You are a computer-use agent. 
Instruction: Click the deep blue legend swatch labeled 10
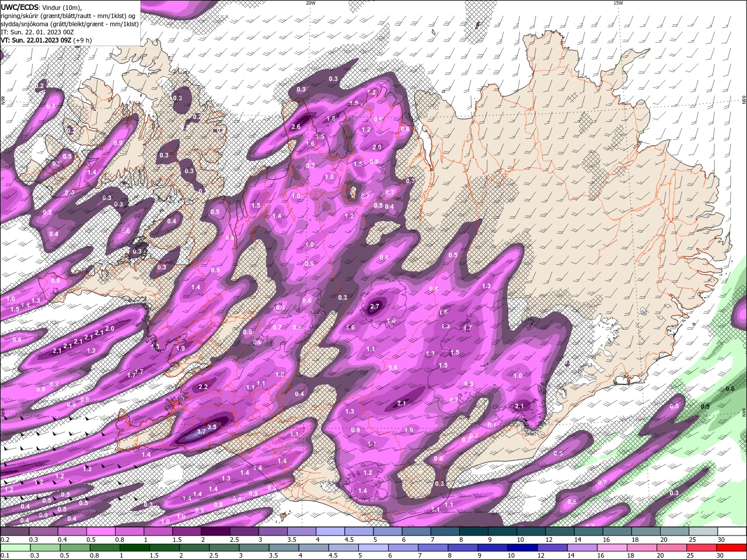pos(522,548)
